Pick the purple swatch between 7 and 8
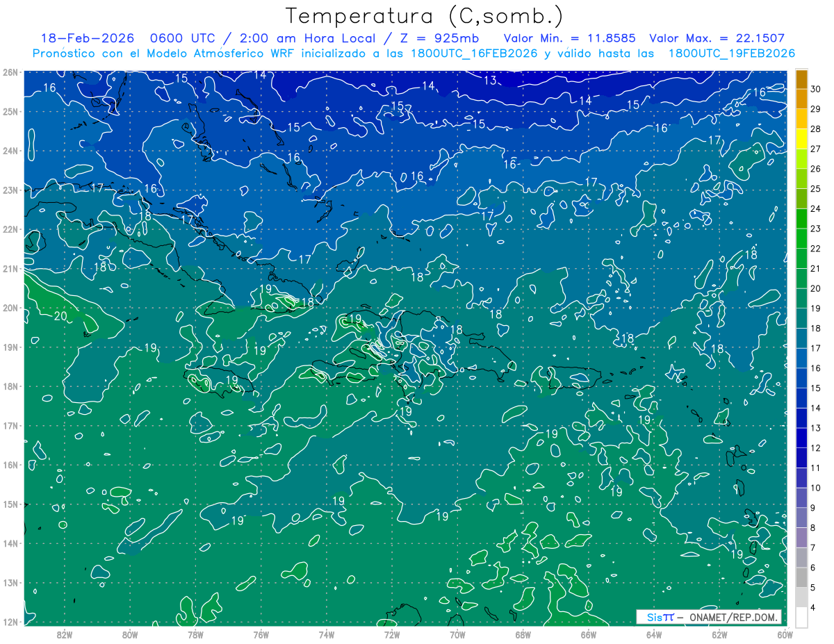The width and height of the screenshot is (834, 644). (x=801, y=538)
